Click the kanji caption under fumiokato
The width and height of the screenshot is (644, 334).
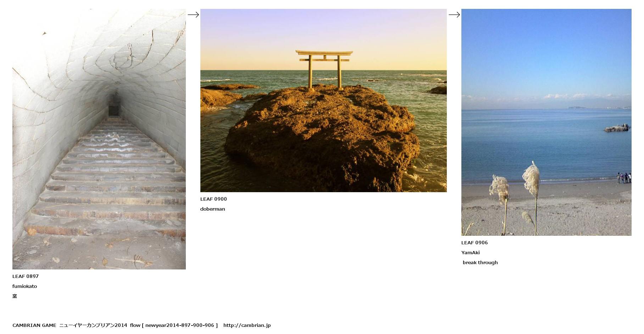15,296
